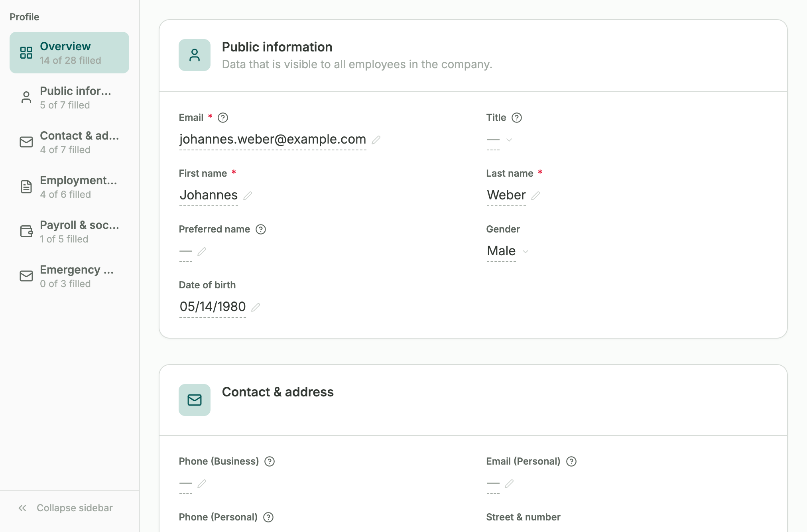This screenshot has height=532, width=807.
Task: Open the Overview section in sidebar
Action: pyautogui.click(x=69, y=53)
